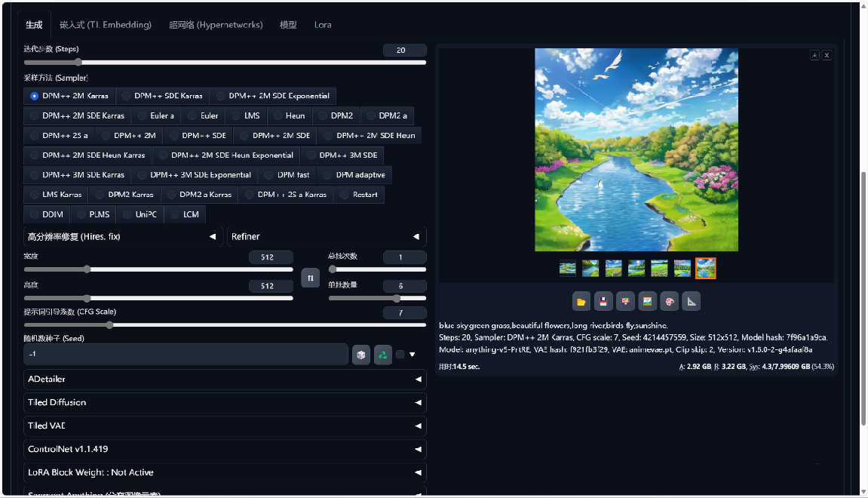Viewport: 868px width, 498px height.
Task: Expand the ControlNet v1.1.419 panel
Action: (225, 450)
